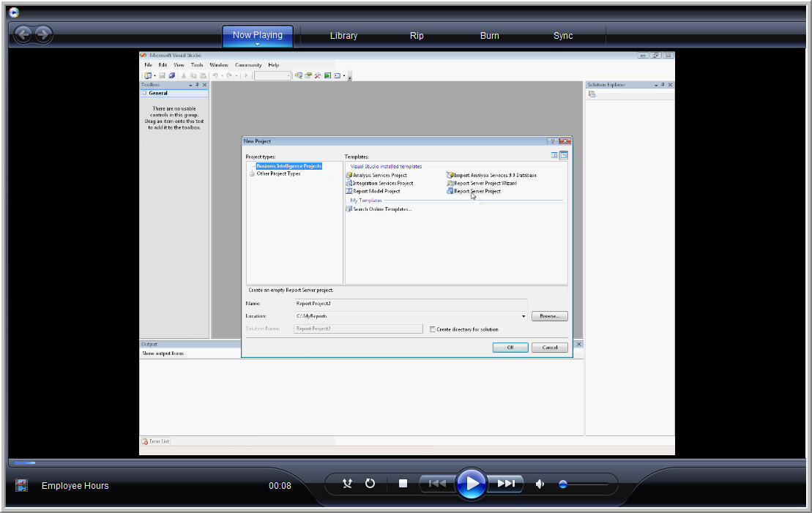Select the Report Server Project Wizard template
Viewport: 812px width, 513px height.
482,183
